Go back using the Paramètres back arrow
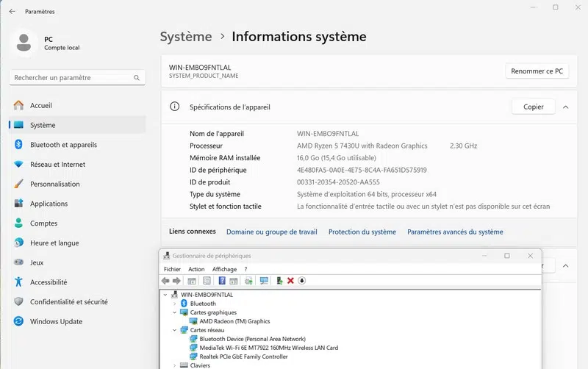 [x=12, y=12]
